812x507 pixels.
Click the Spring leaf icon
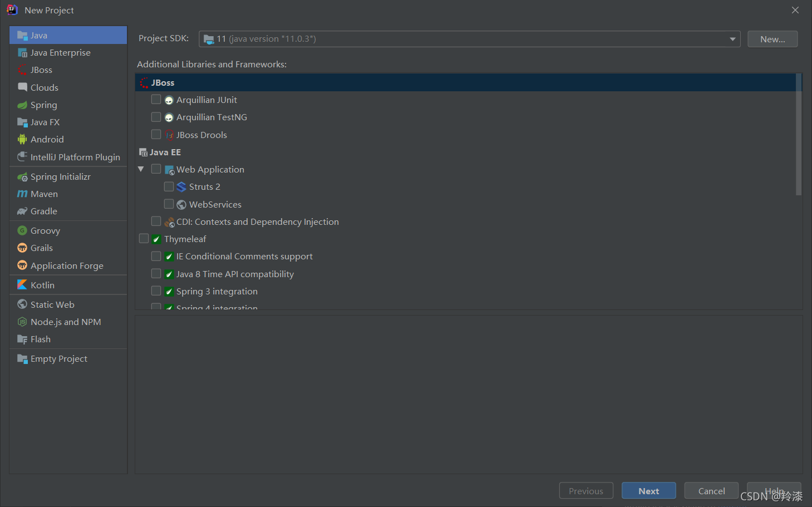point(22,105)
